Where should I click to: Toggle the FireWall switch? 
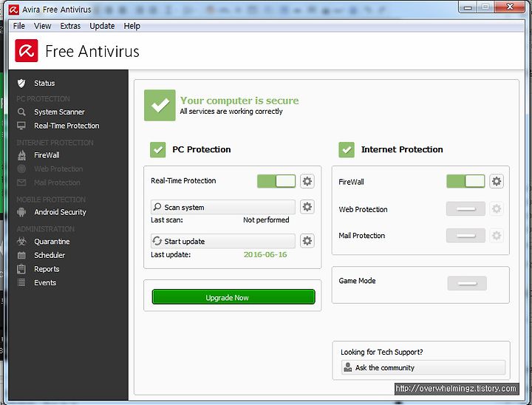[x=465, y=181]
